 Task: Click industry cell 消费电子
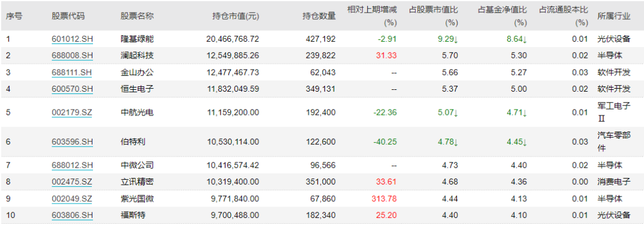[614, 182]
